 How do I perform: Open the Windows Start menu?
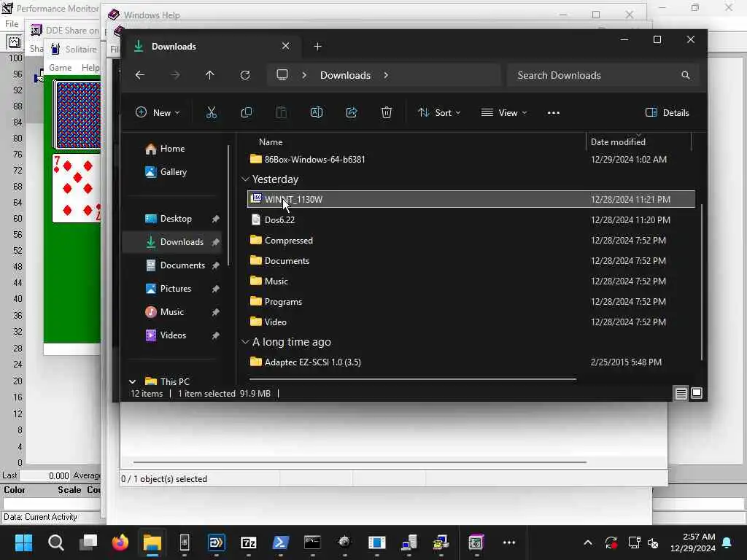click(23, 542)
